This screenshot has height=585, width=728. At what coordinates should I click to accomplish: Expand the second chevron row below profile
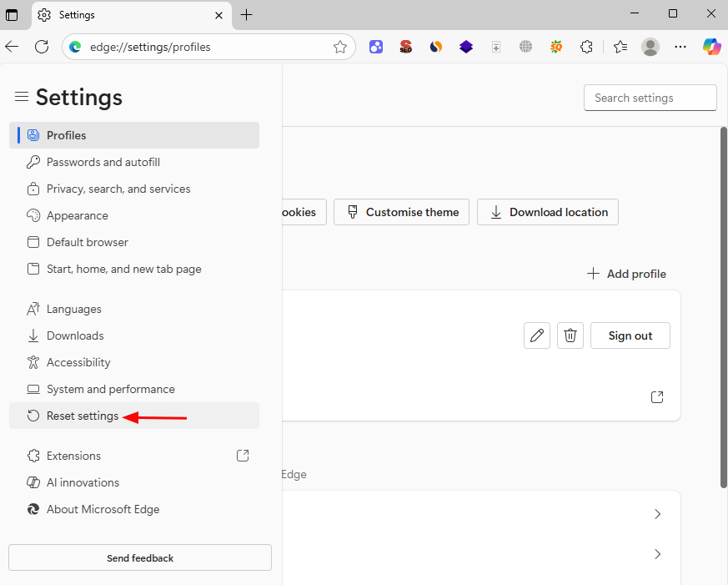coord(657,554)
